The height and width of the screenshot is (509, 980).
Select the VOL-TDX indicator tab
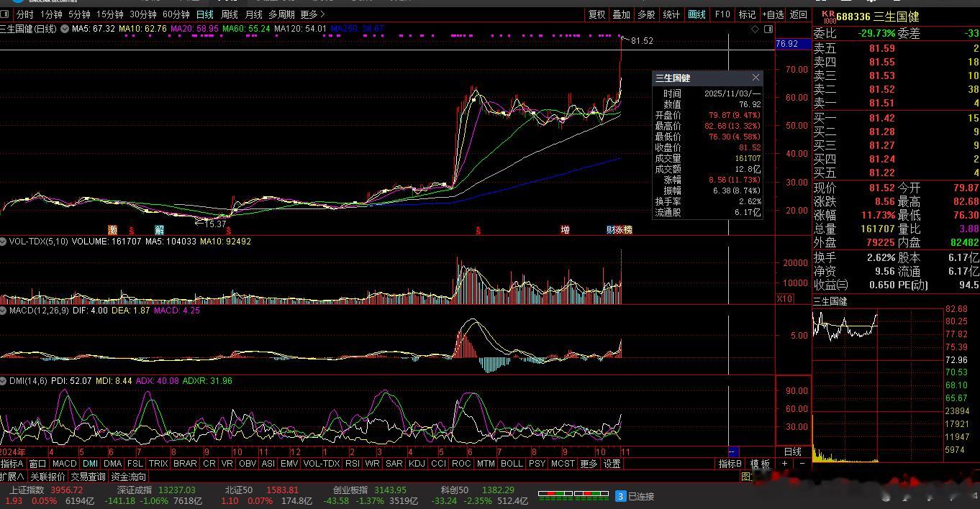[321, 464]
